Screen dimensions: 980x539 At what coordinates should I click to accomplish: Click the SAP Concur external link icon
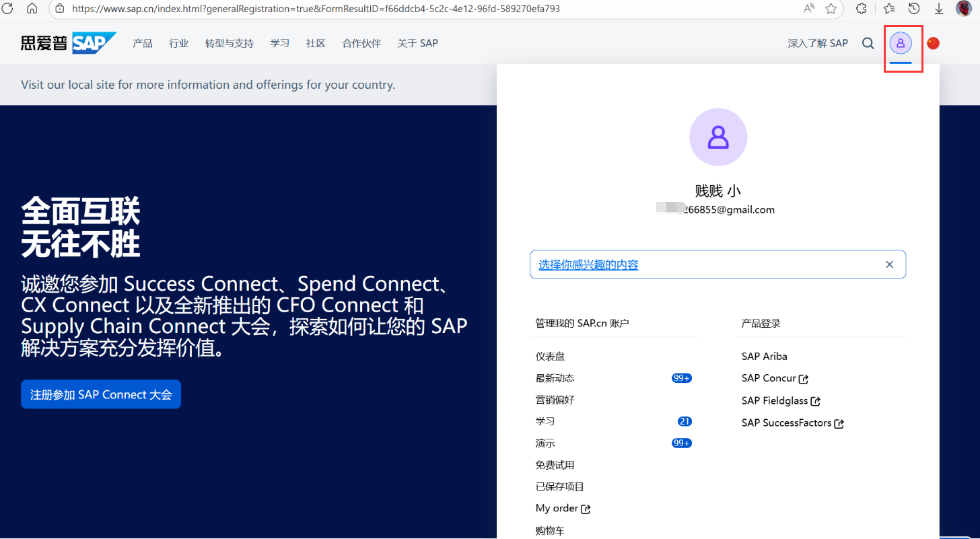[803, 379]
